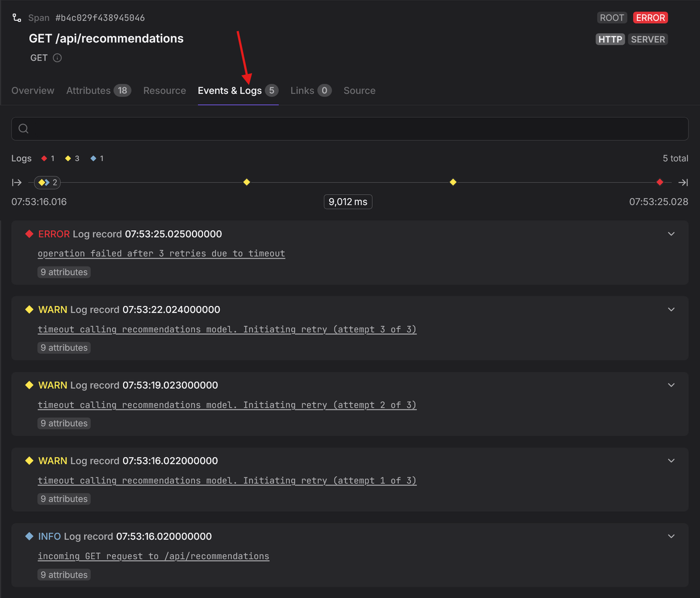Open 9 attributes of attempt 2 record

[64, 423]
